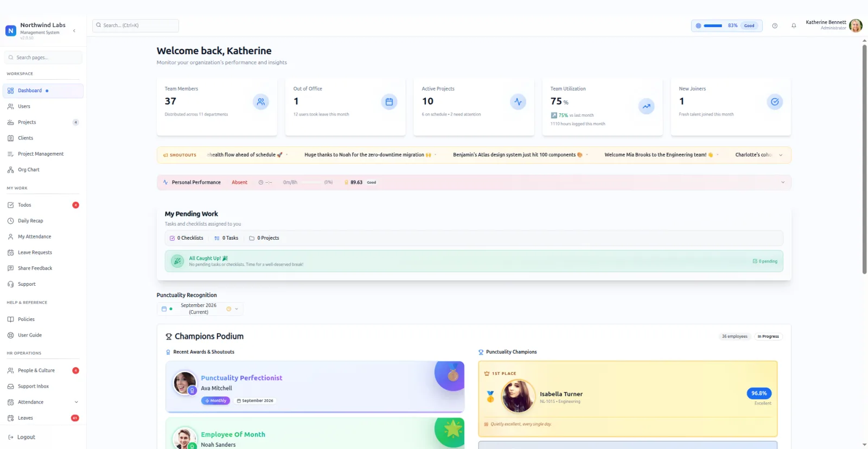Focus the Search pages sidebar field
This screenshot has height=449, width=868.
click(43, 57)
